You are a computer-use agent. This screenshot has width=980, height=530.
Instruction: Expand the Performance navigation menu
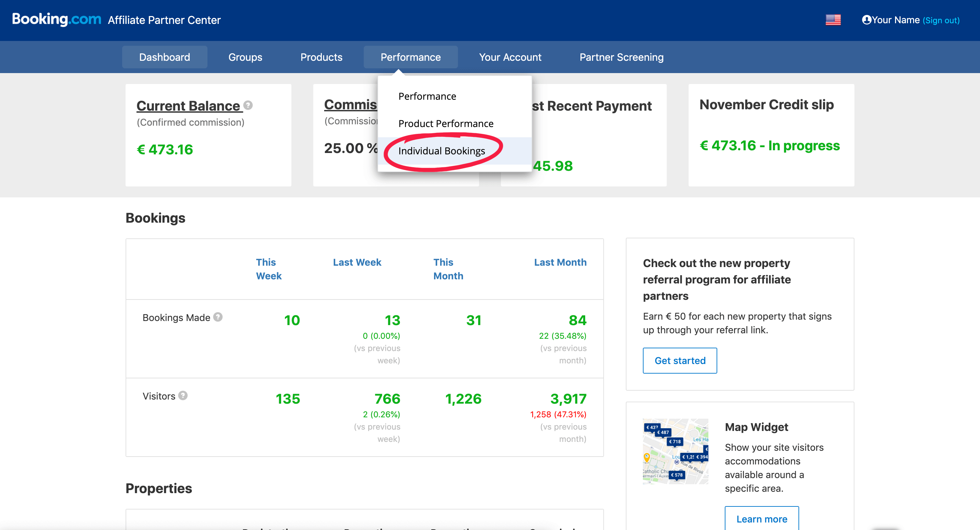click(x=410, y=57)
